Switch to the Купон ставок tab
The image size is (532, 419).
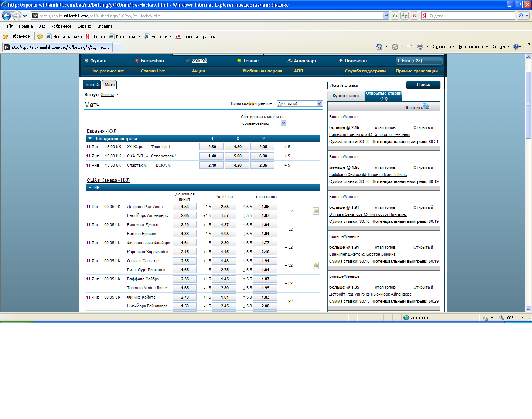pos(346,96)
